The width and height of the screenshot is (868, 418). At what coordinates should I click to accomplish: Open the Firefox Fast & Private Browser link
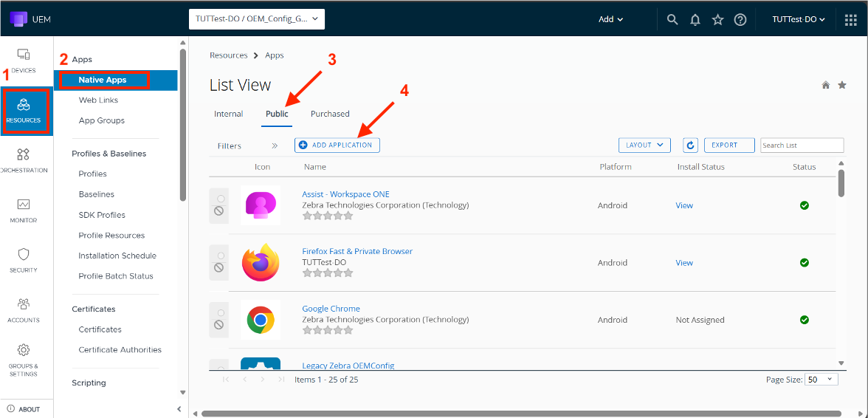point(357,251)
